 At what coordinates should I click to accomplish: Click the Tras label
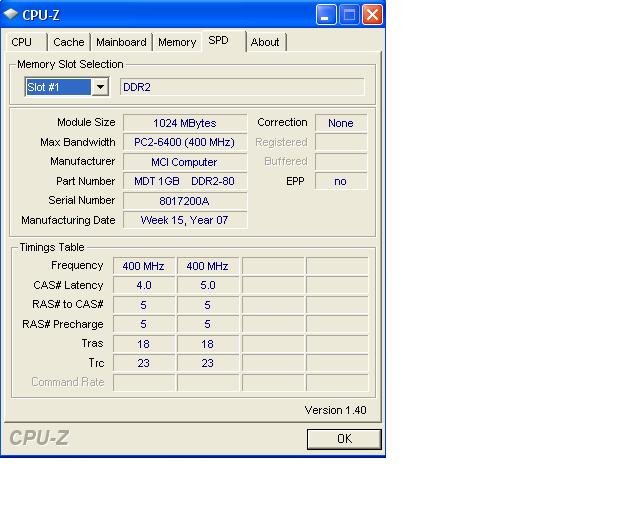tap(92, 343)
